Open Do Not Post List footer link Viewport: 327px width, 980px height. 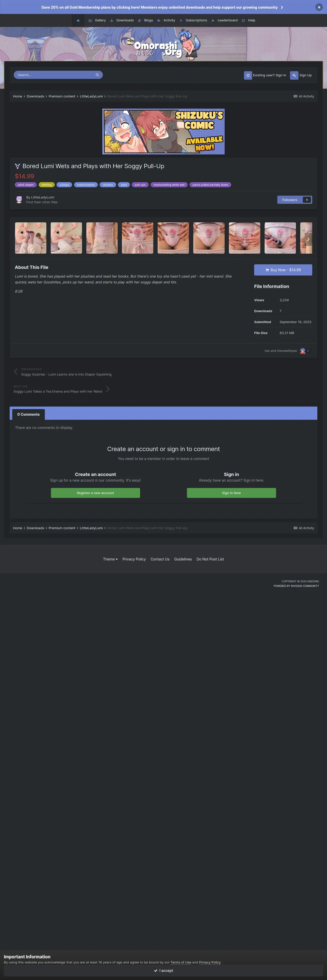click(210, 559)
